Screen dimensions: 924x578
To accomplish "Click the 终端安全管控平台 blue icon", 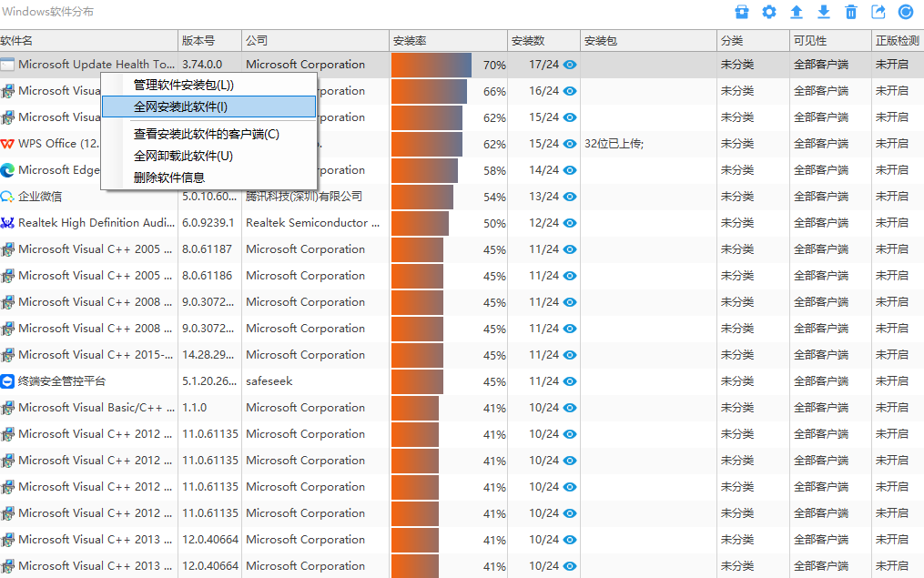I will (7, 381).
